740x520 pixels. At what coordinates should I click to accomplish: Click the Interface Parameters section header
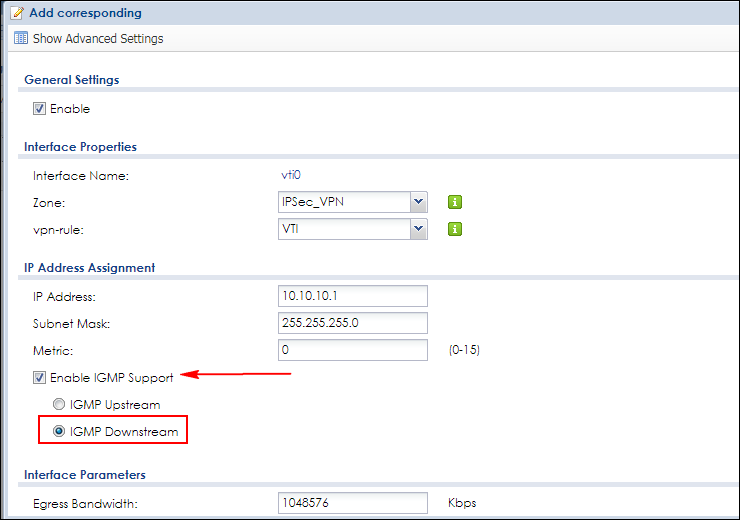[x=85, y=475]
